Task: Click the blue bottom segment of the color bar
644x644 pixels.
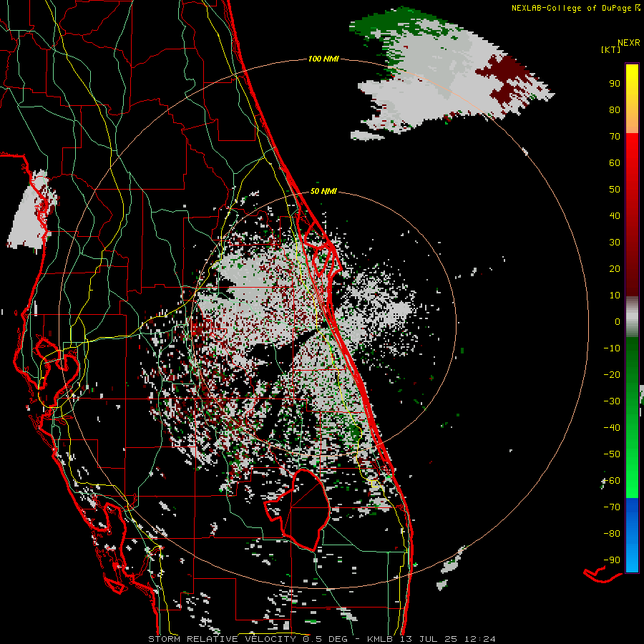Action: [632, 535]
